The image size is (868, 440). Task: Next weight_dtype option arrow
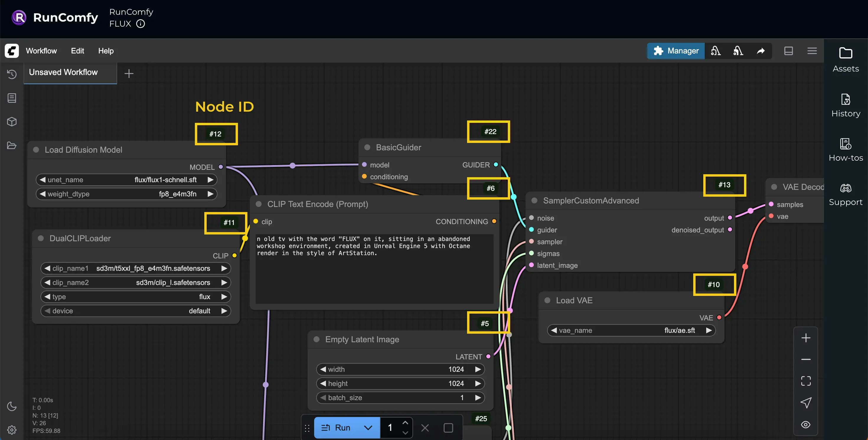pyautogui.click(x=210, y=194)
